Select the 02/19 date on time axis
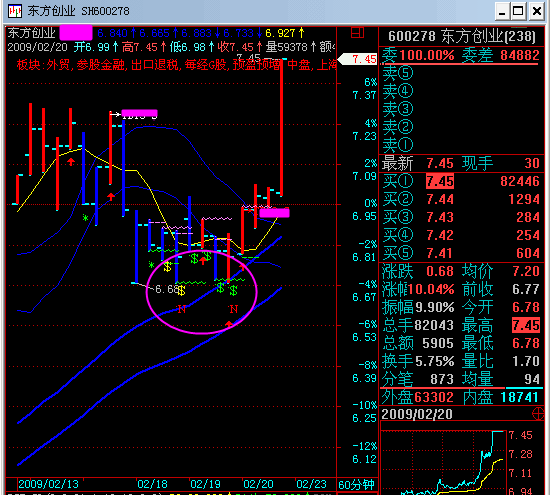The height and width of the screenshot is (495, 550). [205, 484]
